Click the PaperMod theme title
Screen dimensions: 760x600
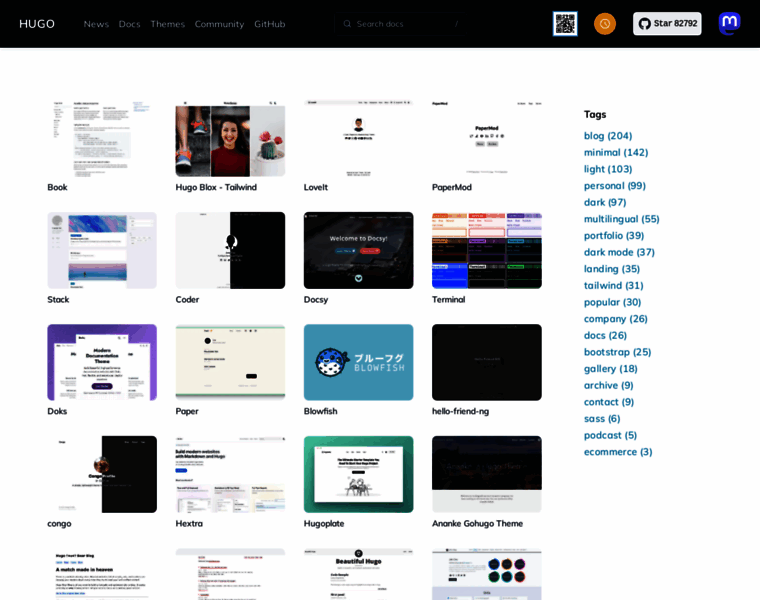point(452,187)
